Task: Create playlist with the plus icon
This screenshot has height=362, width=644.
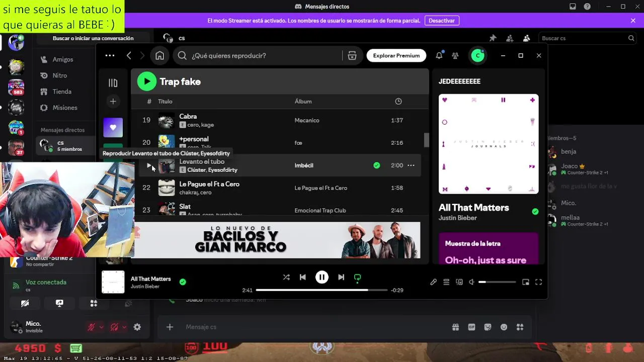Action: coord(113,102)
